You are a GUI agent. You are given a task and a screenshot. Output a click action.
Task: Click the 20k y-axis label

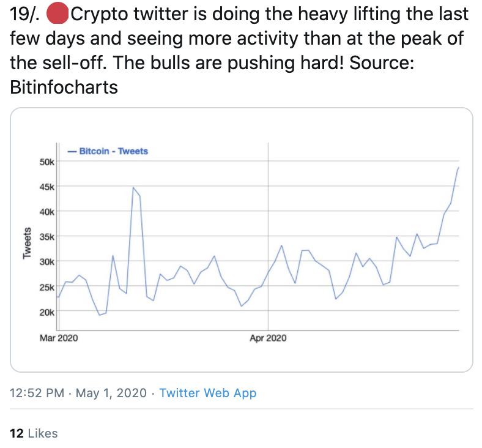coord(48,312)
